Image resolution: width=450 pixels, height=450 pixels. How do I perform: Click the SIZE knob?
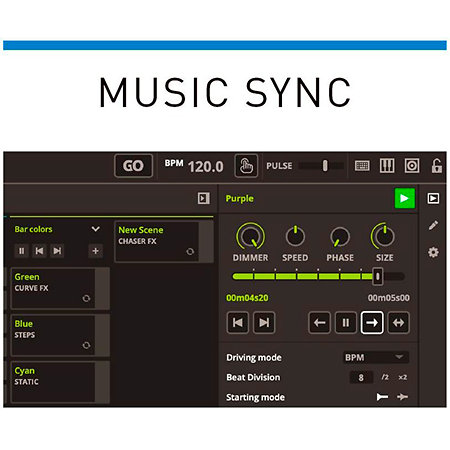tap(384, 236)
